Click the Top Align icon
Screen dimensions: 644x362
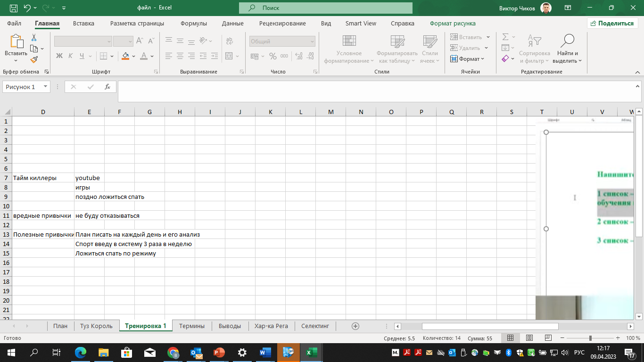(x=169, y=41)
